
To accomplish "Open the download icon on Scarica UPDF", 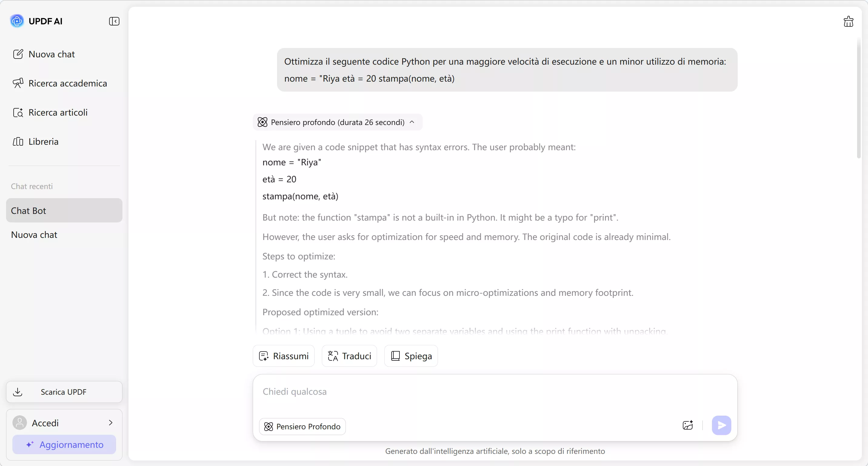I will tap(18, 392).
